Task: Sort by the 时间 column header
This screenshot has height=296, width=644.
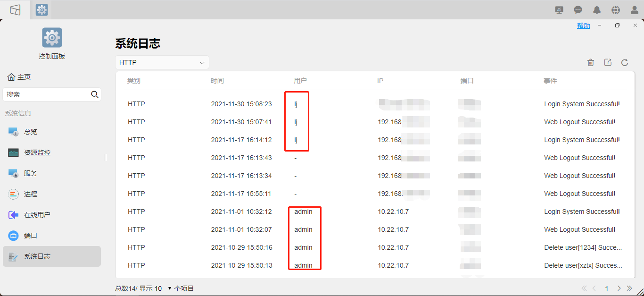Action: (217, 81)
